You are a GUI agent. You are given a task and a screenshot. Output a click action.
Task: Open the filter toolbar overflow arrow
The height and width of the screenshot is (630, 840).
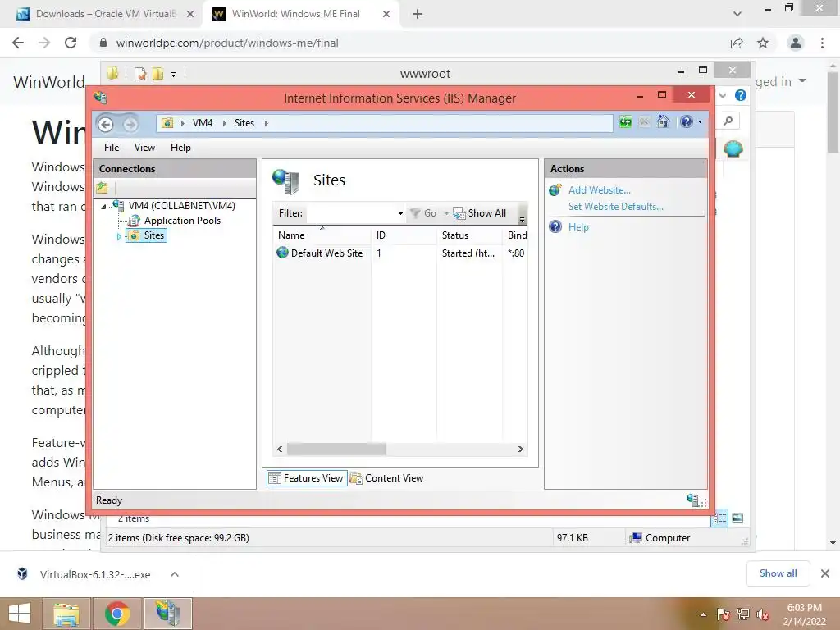coord(522,220)
